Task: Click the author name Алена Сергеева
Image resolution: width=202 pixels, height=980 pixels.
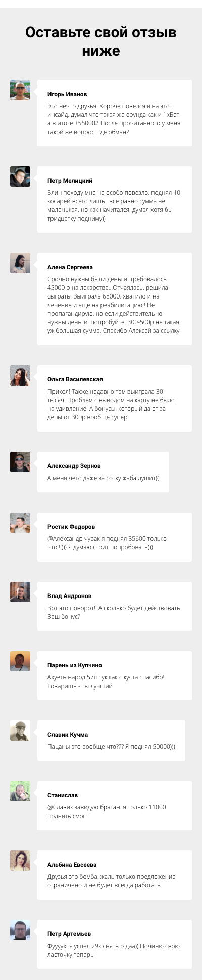Action: [x=70, y=267]
